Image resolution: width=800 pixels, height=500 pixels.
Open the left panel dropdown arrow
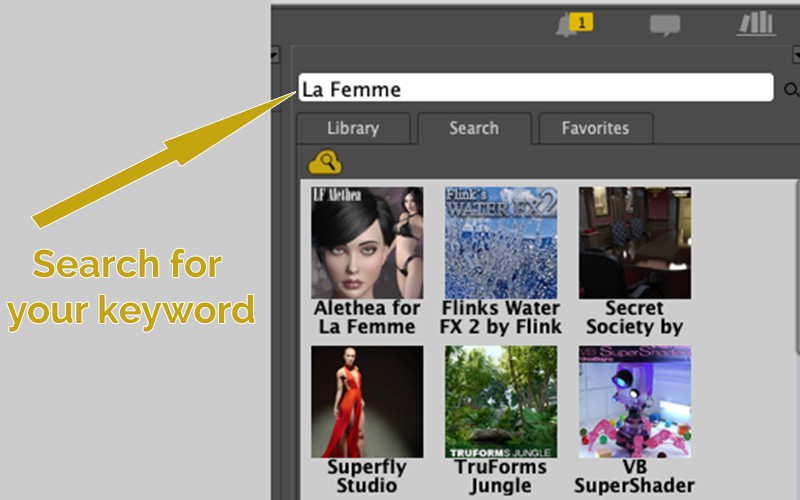pyautogui.click(x=274, y=55)
